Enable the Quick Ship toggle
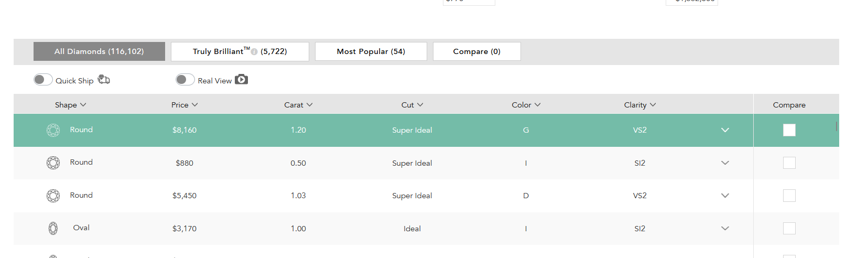 pos(43,80)
